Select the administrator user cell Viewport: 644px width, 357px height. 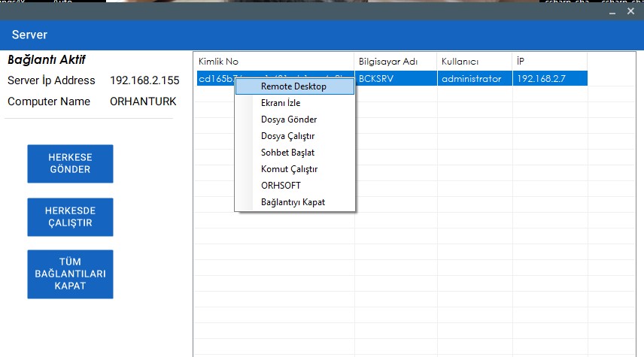coord(475,78)
